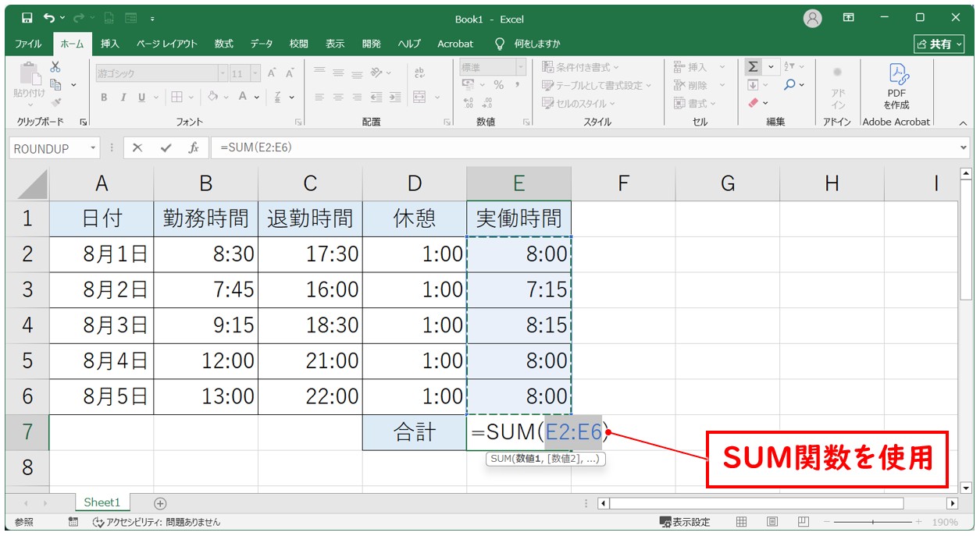The width and height of the screenshot is (980, 536).
Task: Open Format as Table menu
Action: point(597,85)
